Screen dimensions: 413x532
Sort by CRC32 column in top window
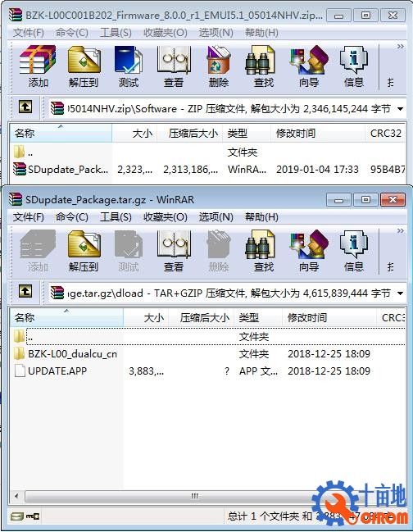point(385,134)
